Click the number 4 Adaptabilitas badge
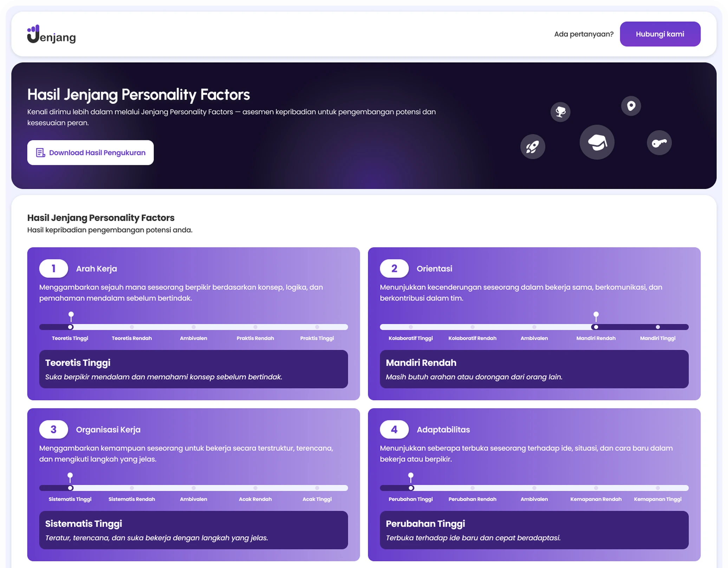 coord(394,430)
